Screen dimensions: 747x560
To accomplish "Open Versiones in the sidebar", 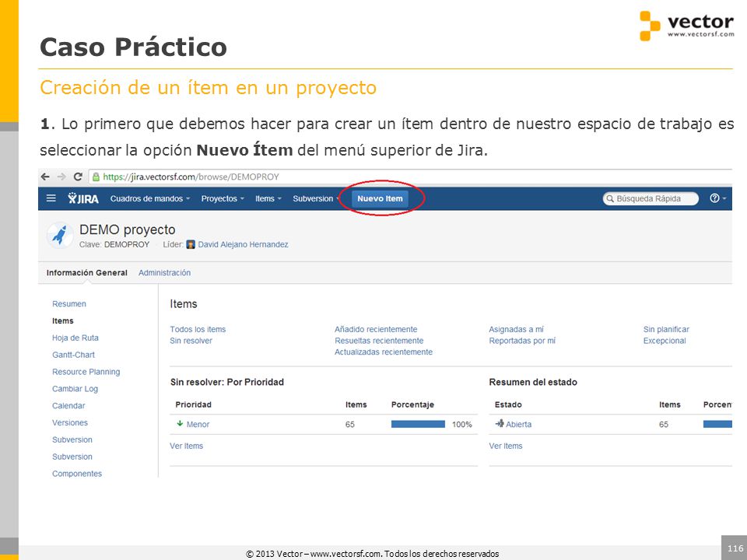I will coord(70,423).
